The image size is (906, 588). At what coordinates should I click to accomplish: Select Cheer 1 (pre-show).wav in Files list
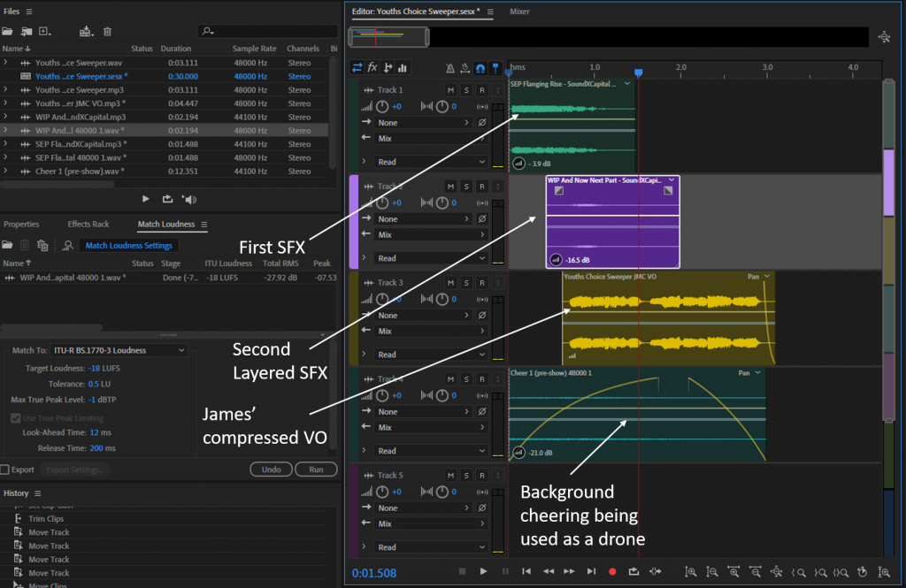(78, 171)
